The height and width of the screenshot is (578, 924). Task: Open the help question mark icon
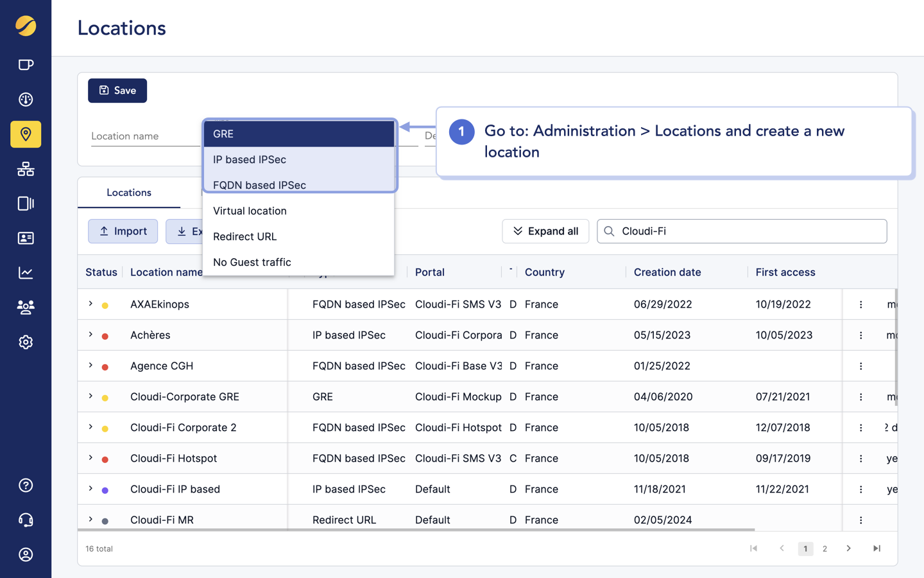click(x=26, y=486)
